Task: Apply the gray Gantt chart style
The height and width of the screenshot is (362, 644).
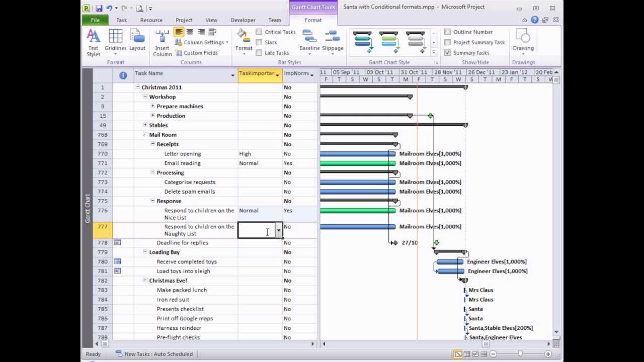Action: (415, 42)
